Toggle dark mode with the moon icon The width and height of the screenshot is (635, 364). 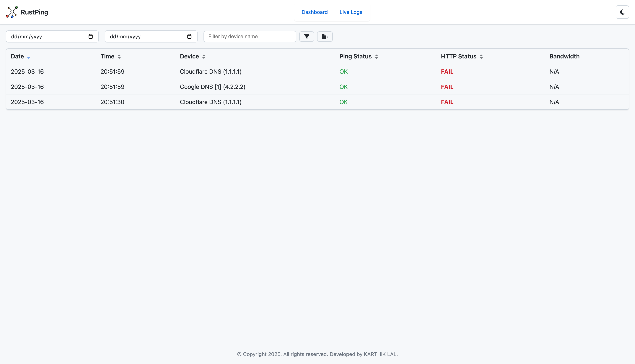[x=622, y=12]
